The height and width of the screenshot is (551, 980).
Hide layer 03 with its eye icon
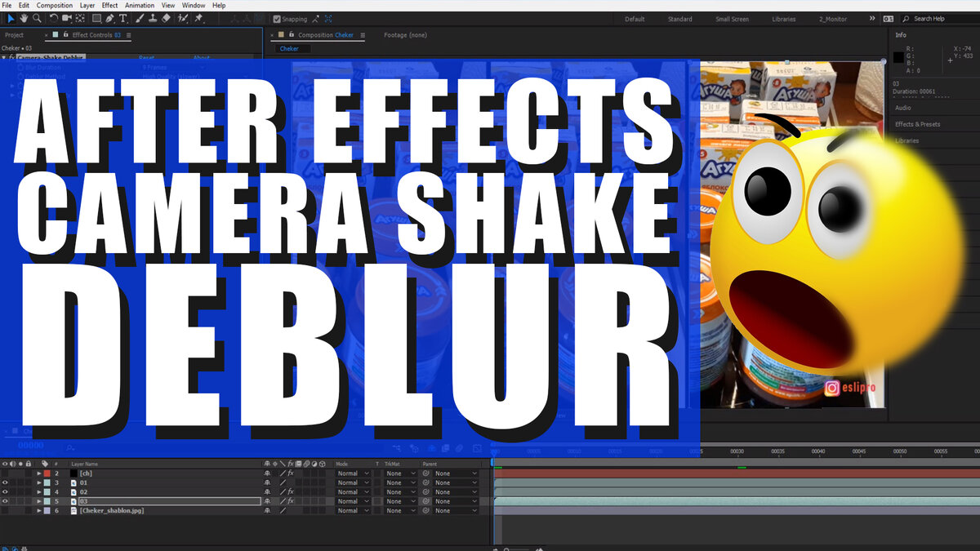(x=5, y=501)
